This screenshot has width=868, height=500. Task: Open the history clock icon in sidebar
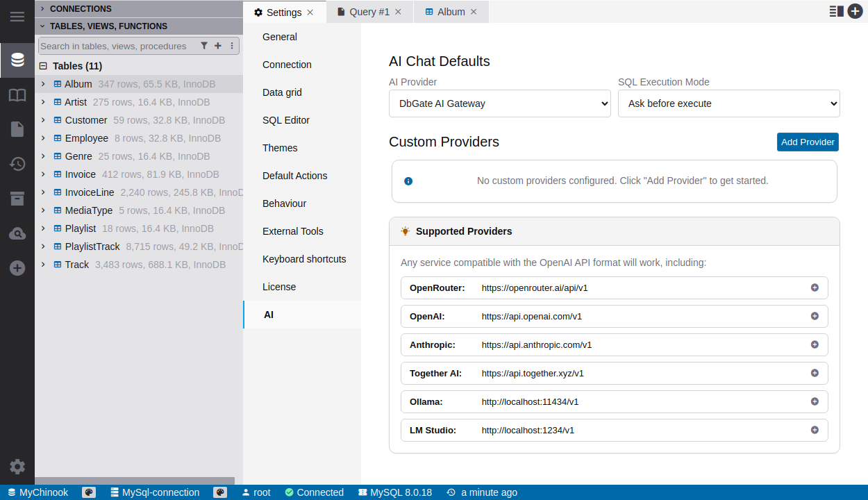click(x=17, y=164)
